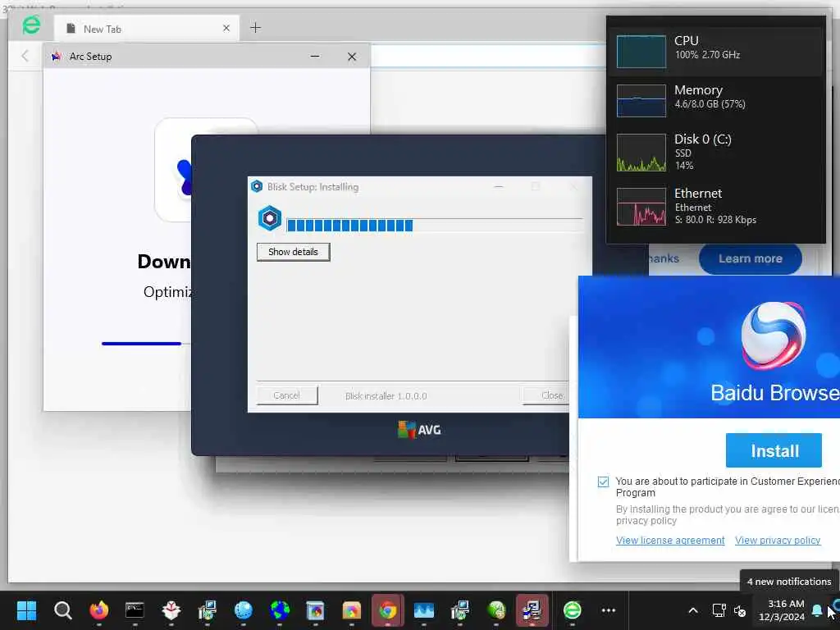The image size is (840, 630).
Task: Click the red-white box installer taskbar icon
Action: (x=171, y=609)
